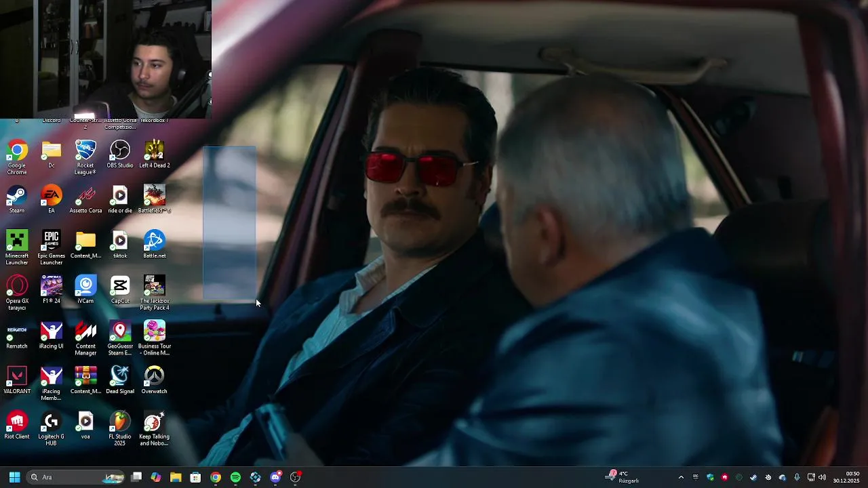Open the network status tray icon
868x488 pixels.
click(x=811, y=477)
